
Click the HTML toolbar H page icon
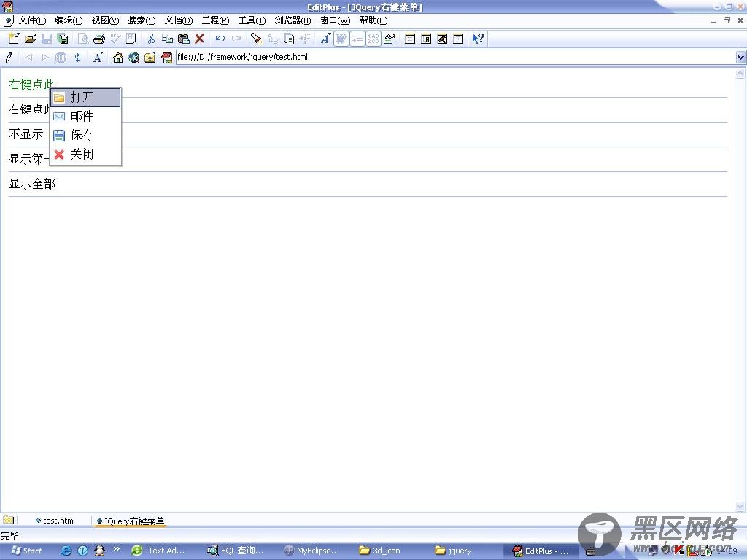pos(131,39)
